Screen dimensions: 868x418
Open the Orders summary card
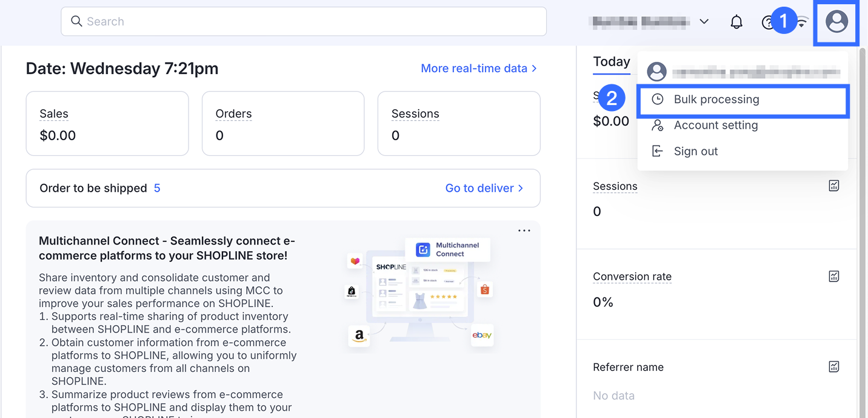(x=283, y=124)
